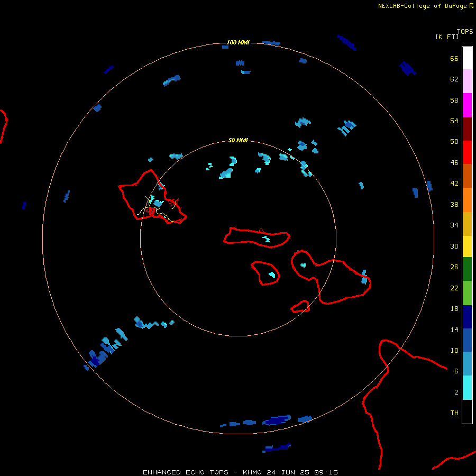Click legend value 54
476x476 pixels.
pyautogui.click(x=454, y=121)
